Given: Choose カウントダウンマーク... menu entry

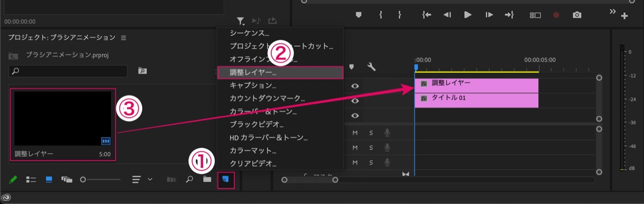Looking at the screenshot, I should (x=280, y=99).
